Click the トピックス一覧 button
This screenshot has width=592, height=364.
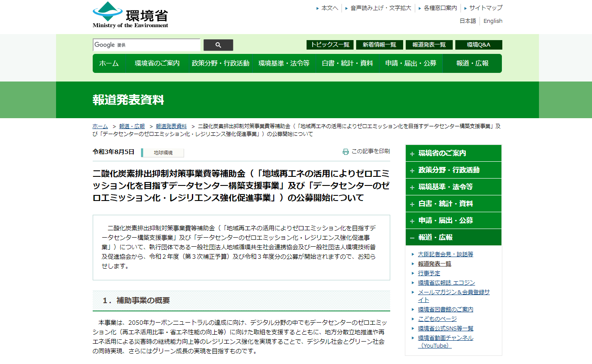tap(330, 45)
